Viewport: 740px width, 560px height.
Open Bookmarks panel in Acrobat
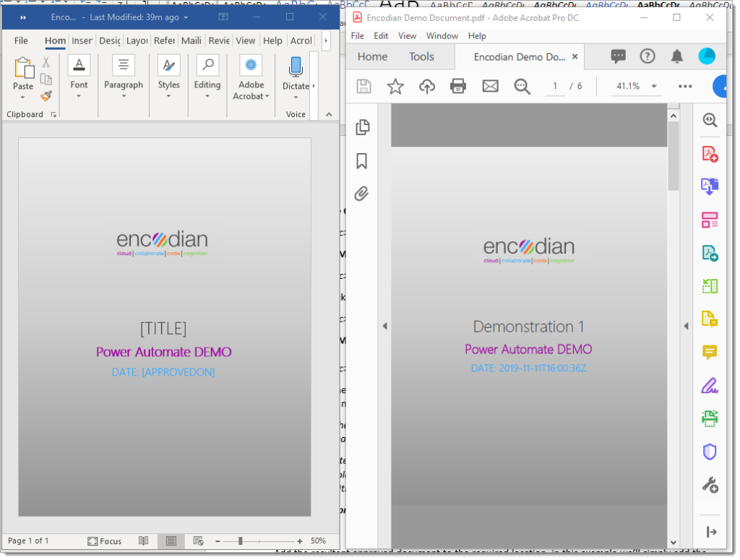coord(362,161)
